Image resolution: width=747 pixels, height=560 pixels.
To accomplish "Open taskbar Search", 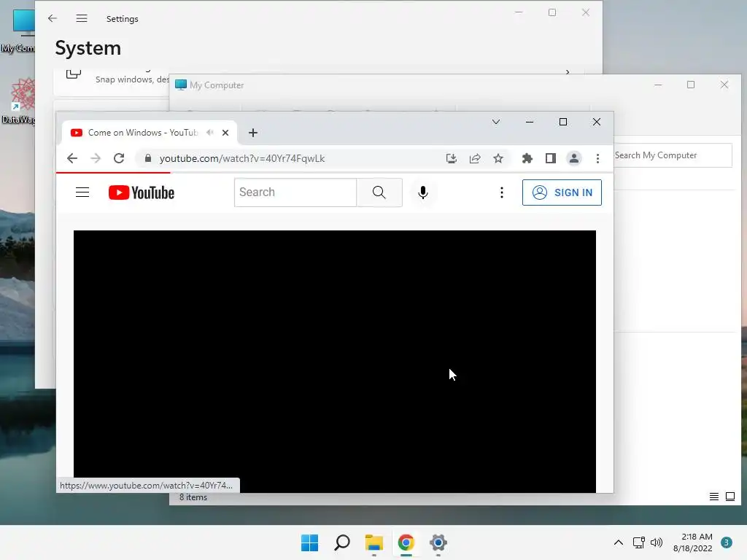I will (342, 542).
